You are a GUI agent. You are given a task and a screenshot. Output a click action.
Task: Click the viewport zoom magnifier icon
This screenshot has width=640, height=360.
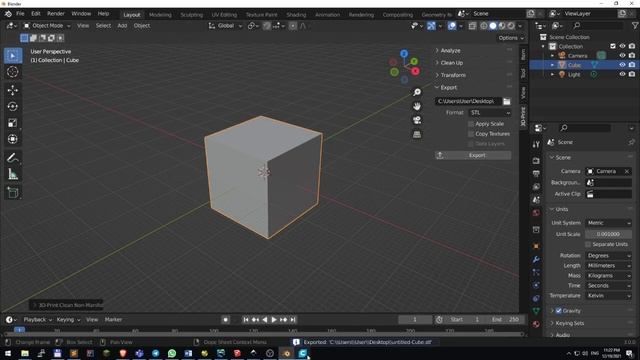coord(417,92)
